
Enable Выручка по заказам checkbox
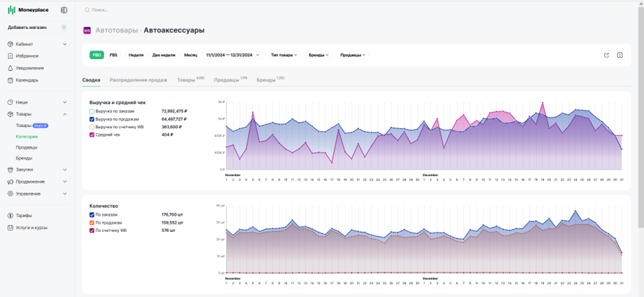(92, 112)
